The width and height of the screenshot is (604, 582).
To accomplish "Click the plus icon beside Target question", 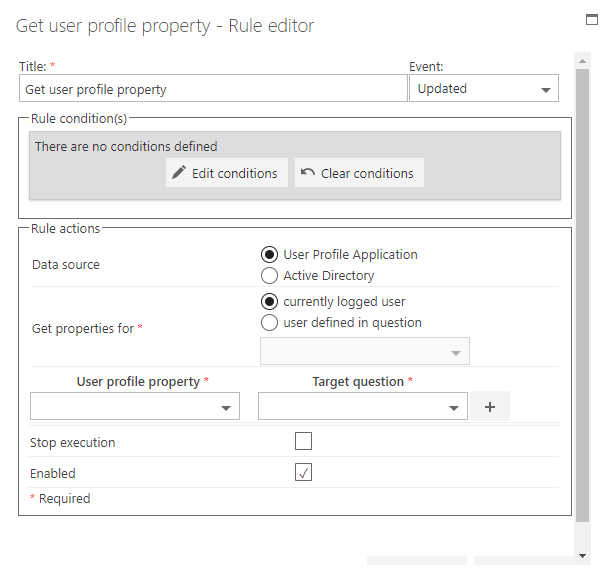I will [x=490, y=407].
